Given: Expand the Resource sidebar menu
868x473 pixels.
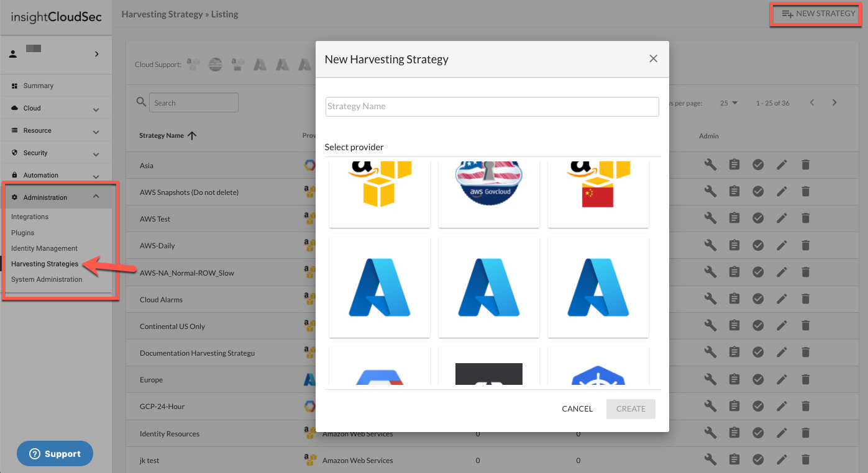Looking at the screenshot, I should point(56,130).
